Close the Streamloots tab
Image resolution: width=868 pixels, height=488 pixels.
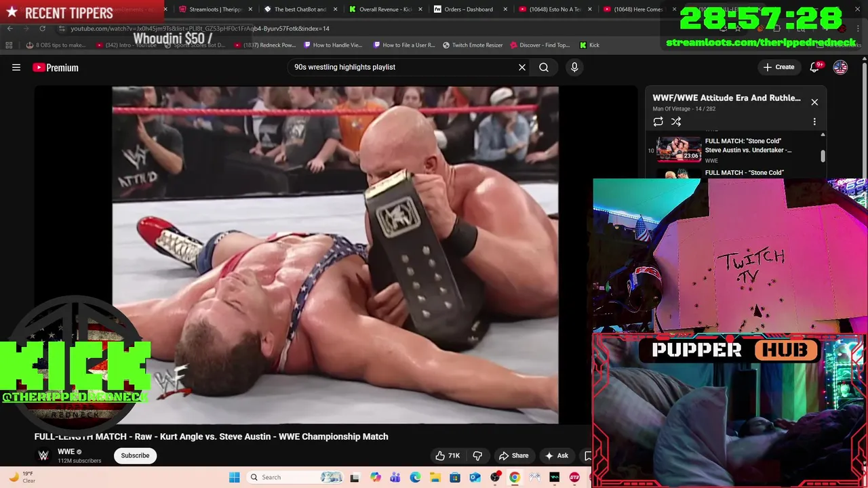coord(250,9)
